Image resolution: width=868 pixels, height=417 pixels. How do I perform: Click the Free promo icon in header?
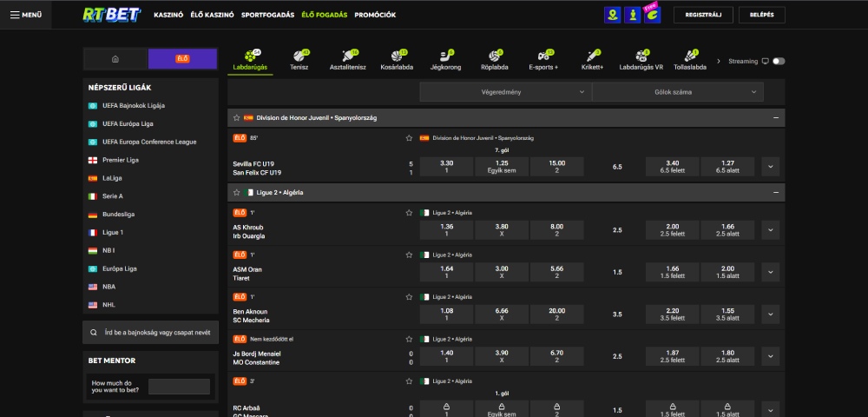click(x=652, y=15)
